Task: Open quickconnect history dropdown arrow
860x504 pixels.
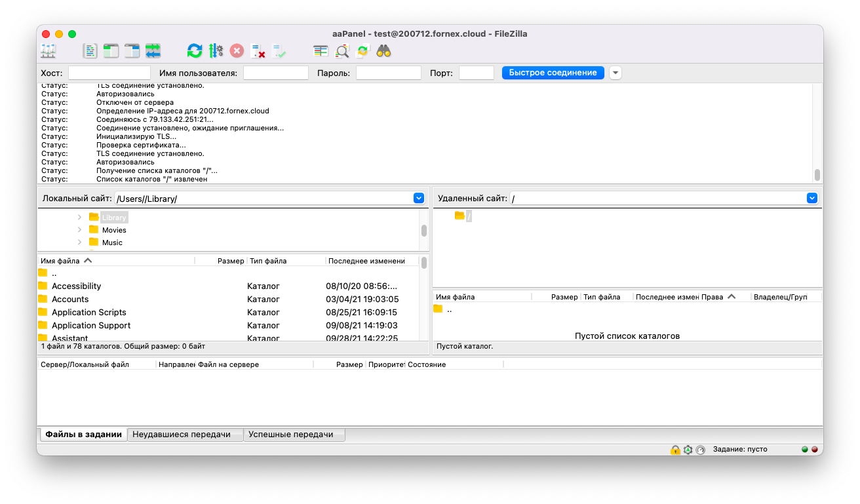Action: 616,73
